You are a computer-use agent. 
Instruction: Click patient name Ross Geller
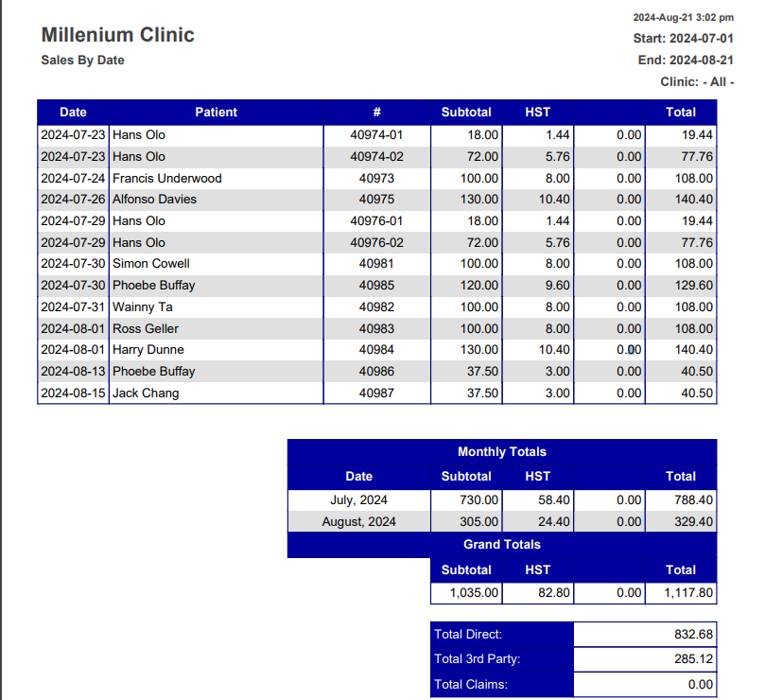146,328
